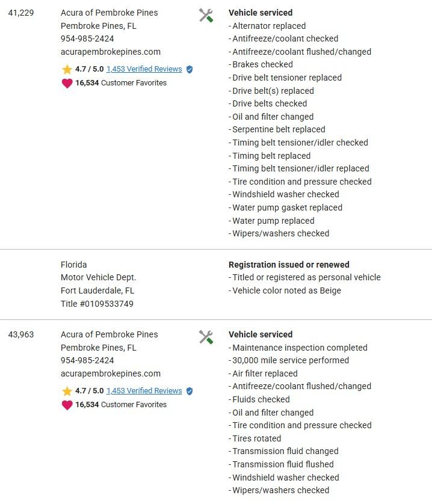Screen dimensions: 432x504
Task: Click the blue verified shield badge in the 41,229 mile record
Action: (x=190, y=70)
